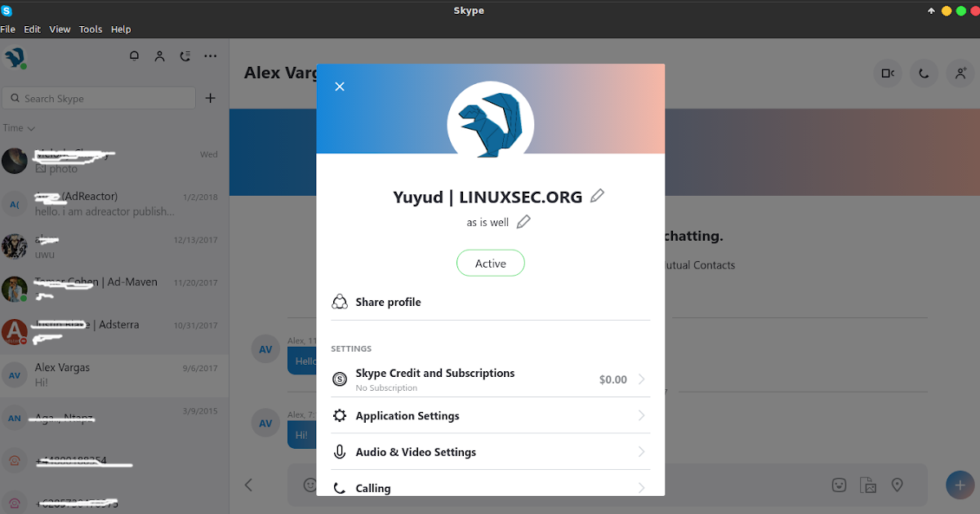Open Skype Credit and Subscriptions
Viewport: 980px width, 514px height.
[x=490, y=379]
